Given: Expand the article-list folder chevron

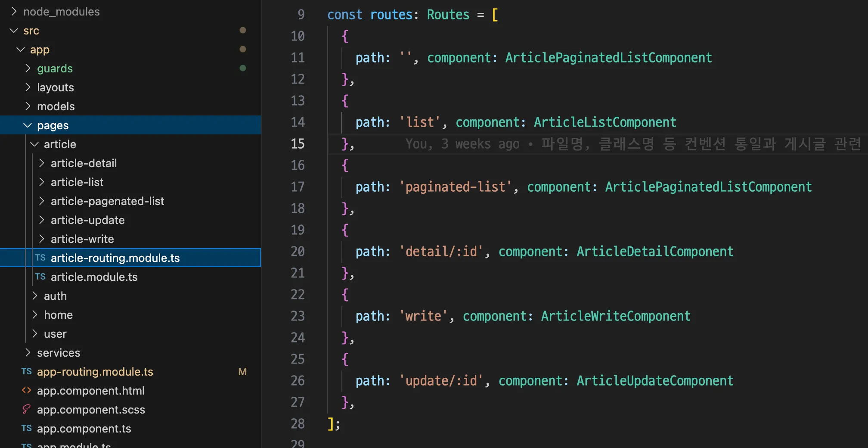Looking at the screenshot, I should point(41,182).
